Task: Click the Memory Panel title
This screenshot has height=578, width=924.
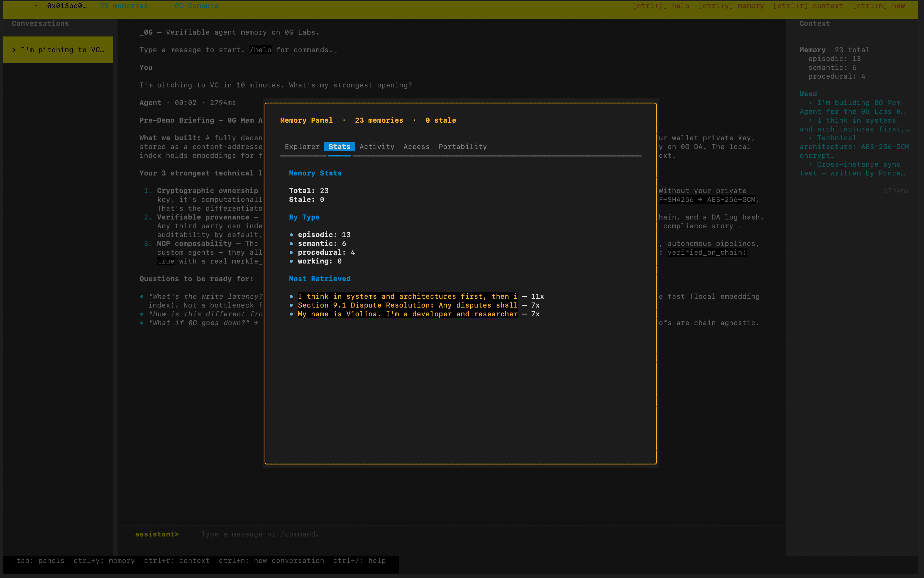Action: (x=306, y=120)
